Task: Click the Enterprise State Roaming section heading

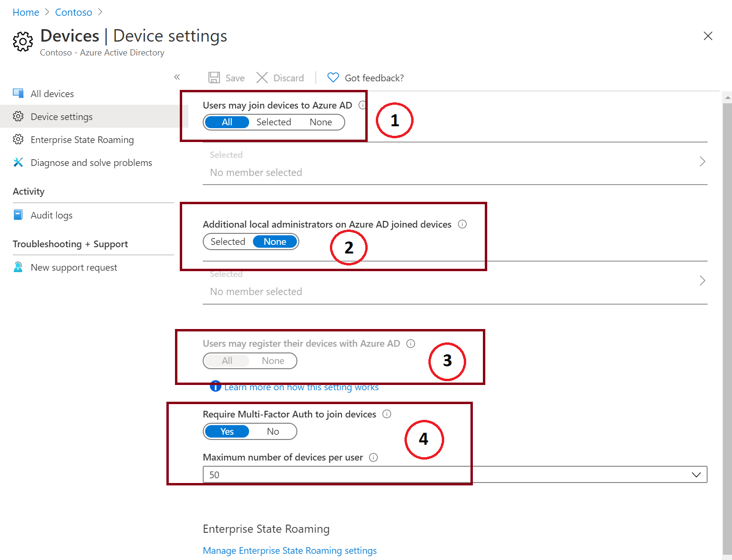Action: pos(266,529)
